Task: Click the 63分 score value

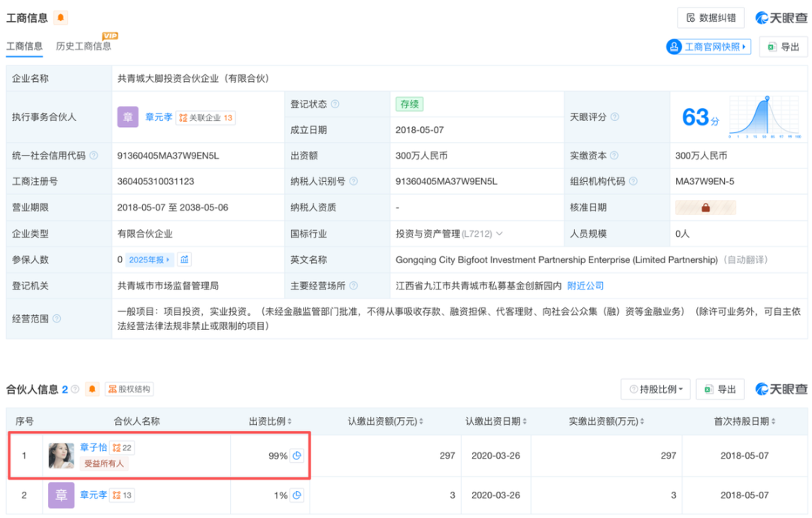Action: tap(700, 117)
